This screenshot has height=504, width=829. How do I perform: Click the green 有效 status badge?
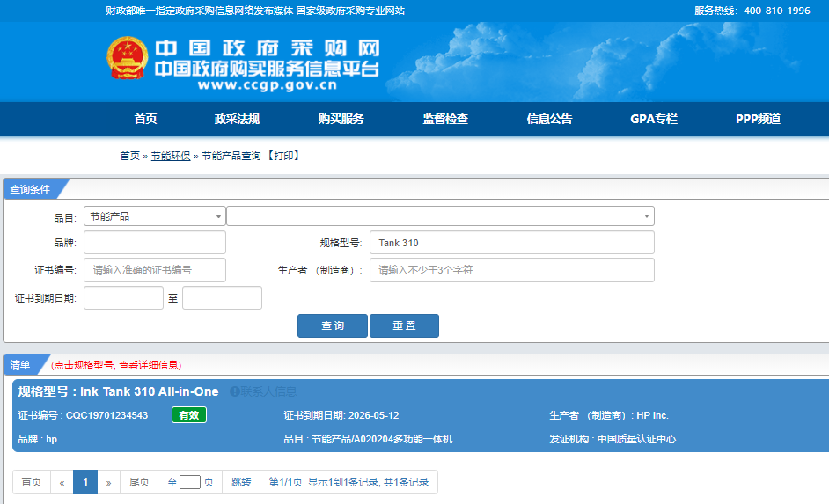click(188, 415)
